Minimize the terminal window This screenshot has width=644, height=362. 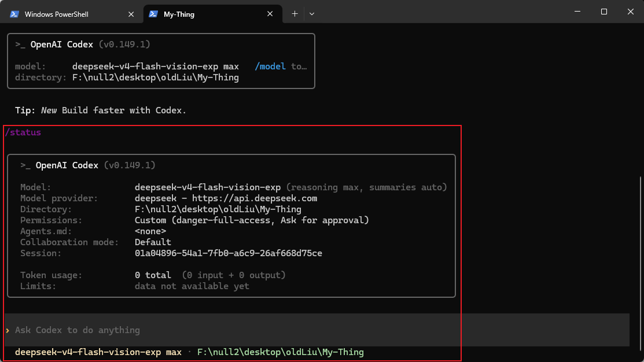tap(577, 12)
